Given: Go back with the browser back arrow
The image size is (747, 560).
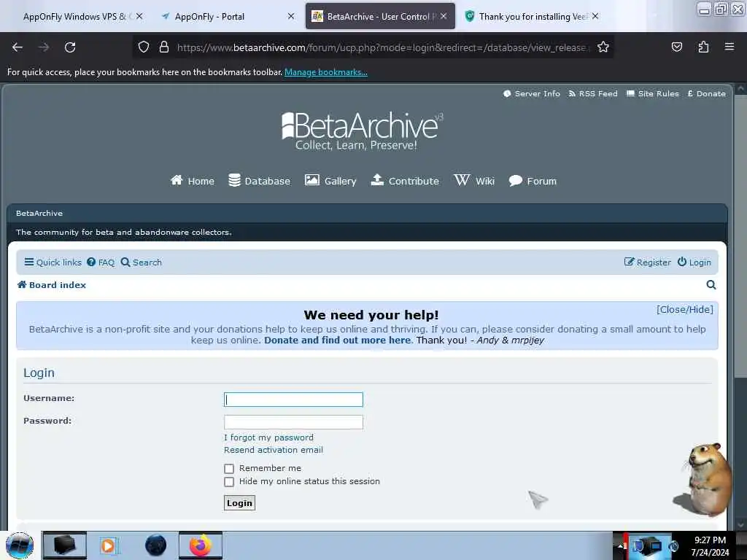Looking at the screenshot, I should (18, 47).
